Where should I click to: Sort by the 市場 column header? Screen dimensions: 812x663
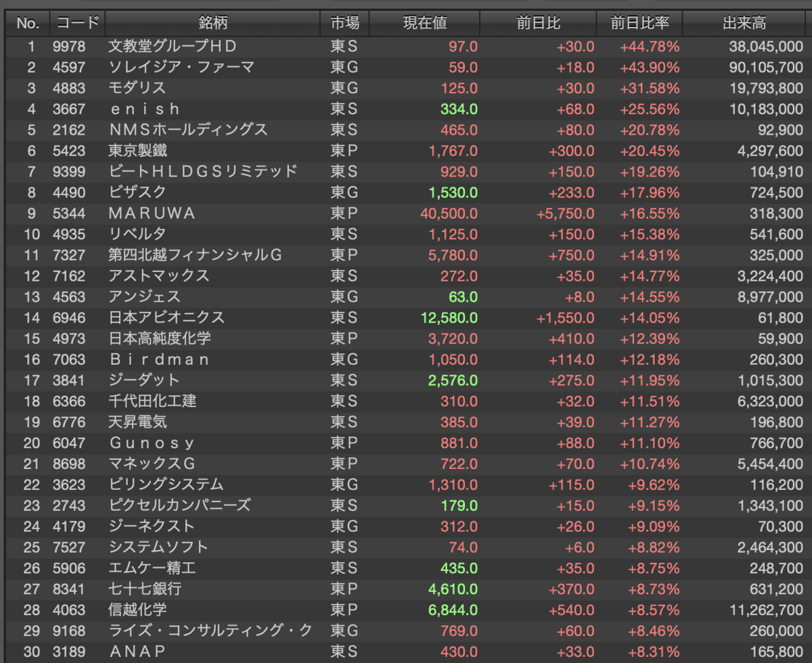[345, 24]
